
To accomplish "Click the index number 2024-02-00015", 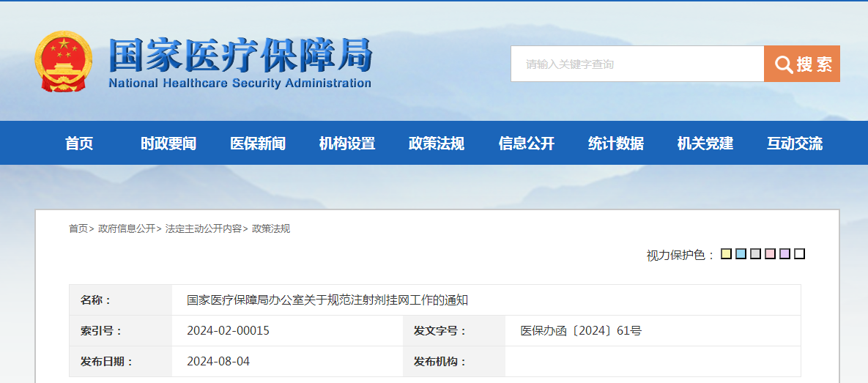I will pos(228,331).
